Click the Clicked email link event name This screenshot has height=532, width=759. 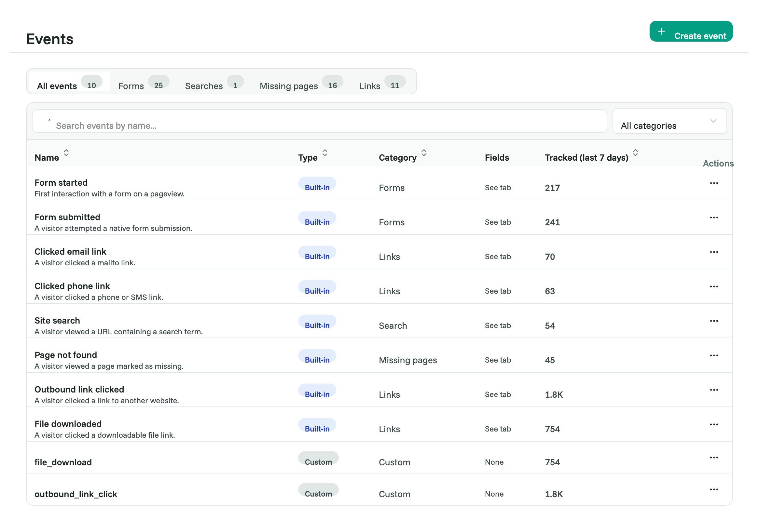point(70,252)
